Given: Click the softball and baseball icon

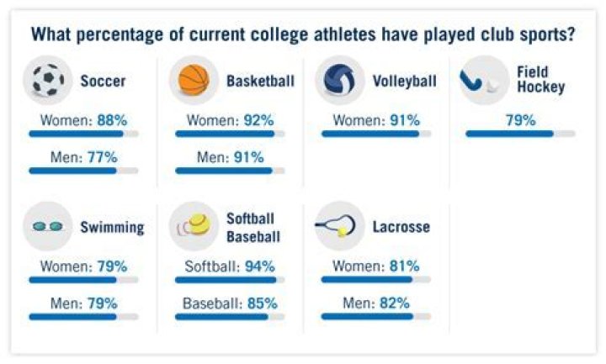Looking at the screenshot, I should click(194, 226).
